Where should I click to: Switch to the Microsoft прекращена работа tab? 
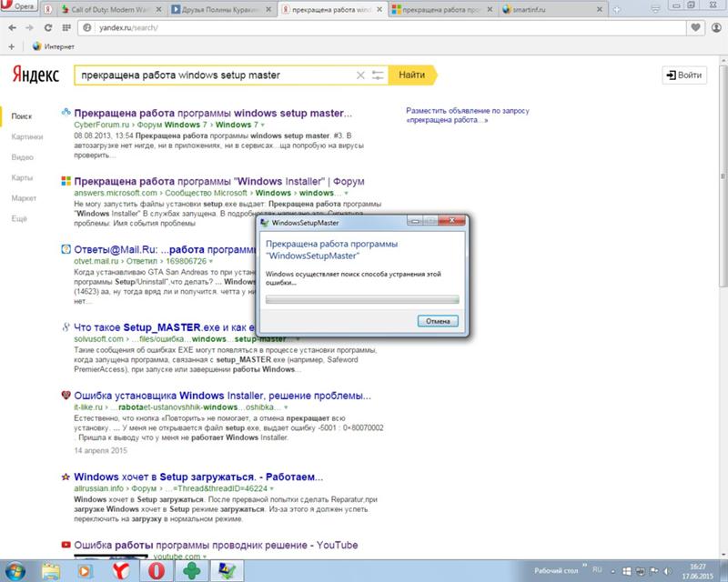click(441, 9)
